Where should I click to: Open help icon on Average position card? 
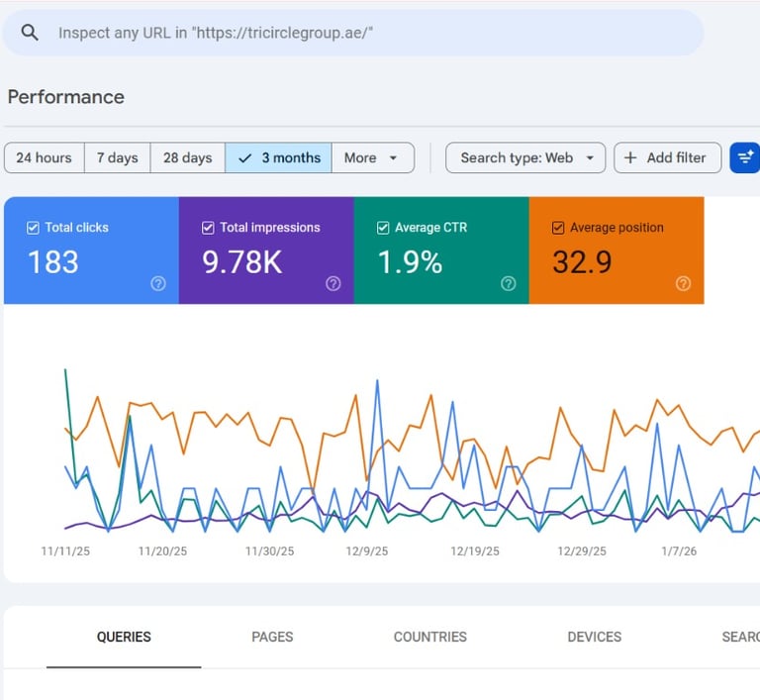pyautogui.click(x=683, y=283)
